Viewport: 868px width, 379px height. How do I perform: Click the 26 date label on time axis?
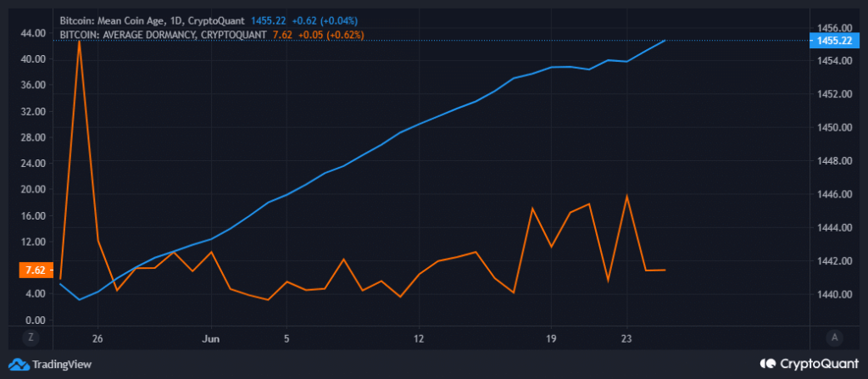click(x=98, y=337)
